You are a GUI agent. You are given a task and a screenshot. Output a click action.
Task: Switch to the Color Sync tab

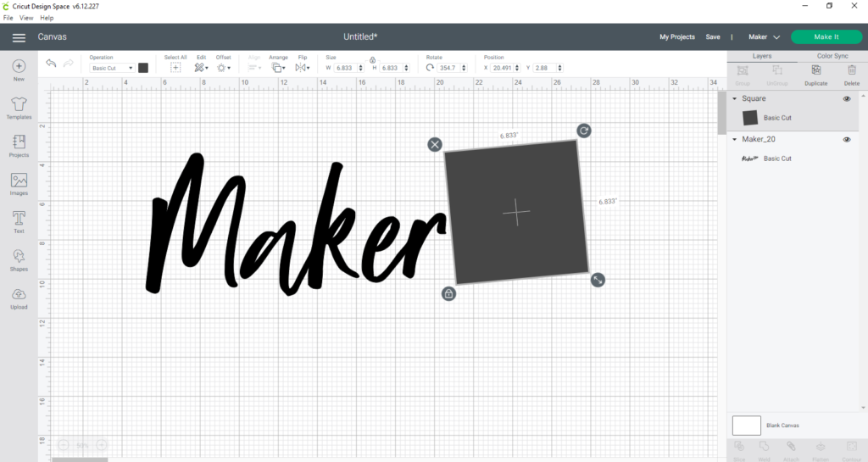click(x=832, y=56)
